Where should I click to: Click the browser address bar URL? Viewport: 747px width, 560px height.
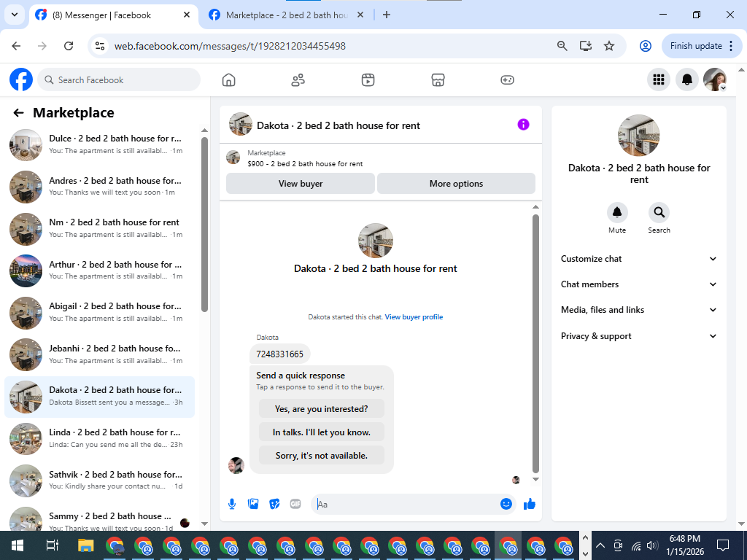(x=230, y=46)
